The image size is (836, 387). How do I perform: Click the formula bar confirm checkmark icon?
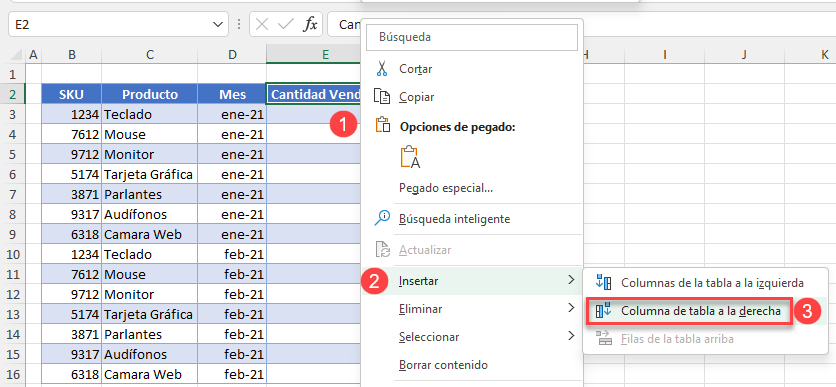click(286, 25)
